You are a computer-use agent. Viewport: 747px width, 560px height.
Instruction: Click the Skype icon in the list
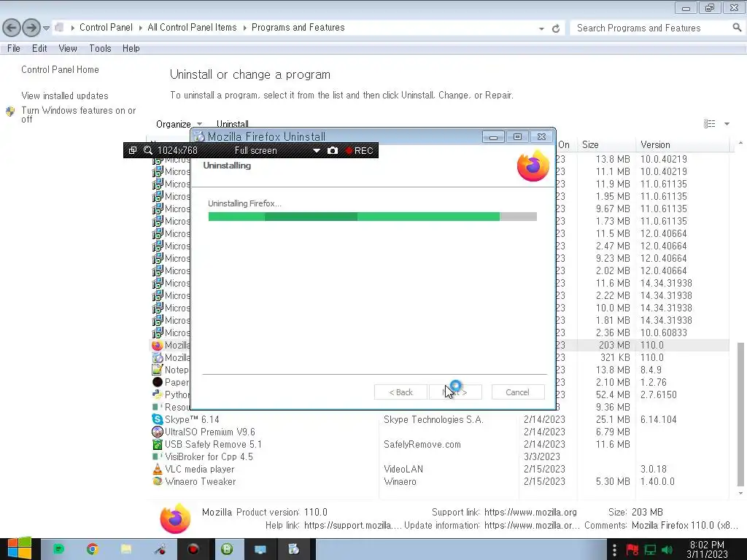(x=158, y=419)
